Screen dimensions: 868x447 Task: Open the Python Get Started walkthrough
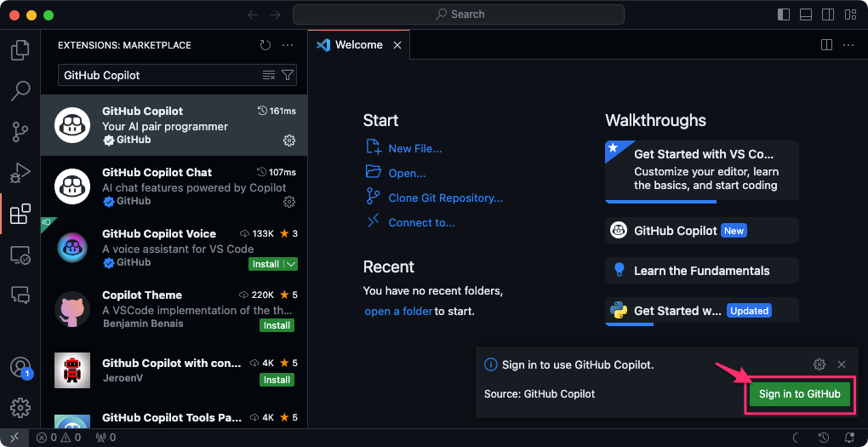coord(702,311)
